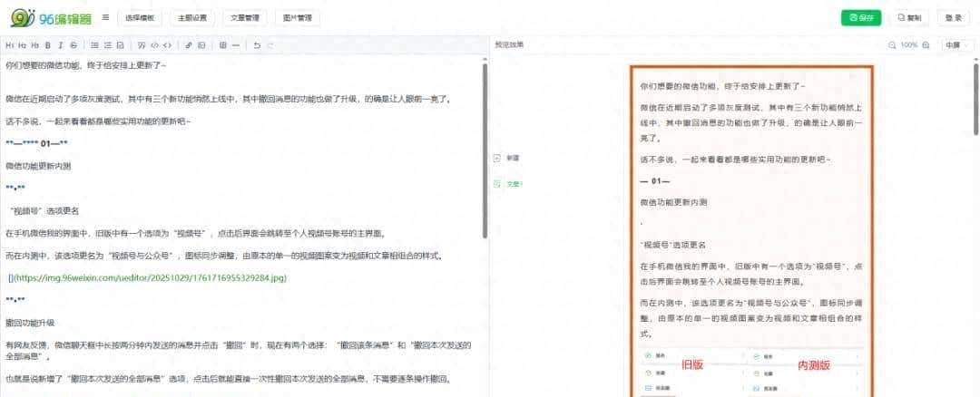Select 文章1 in the article list
This screenshot has width=980, height=397.
coord(508,184)
